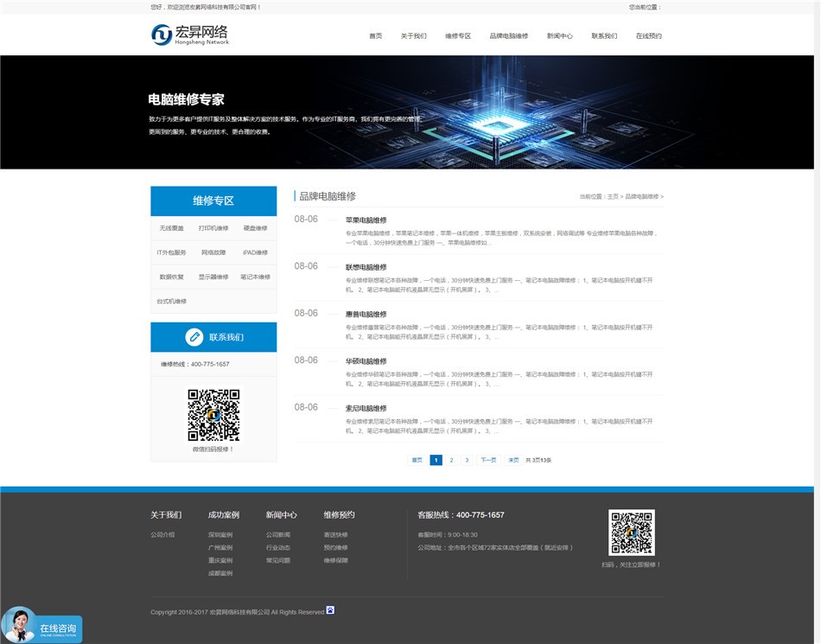
Task: Go to 联系我们 in the navigation bar
Action: pos(604,36)
